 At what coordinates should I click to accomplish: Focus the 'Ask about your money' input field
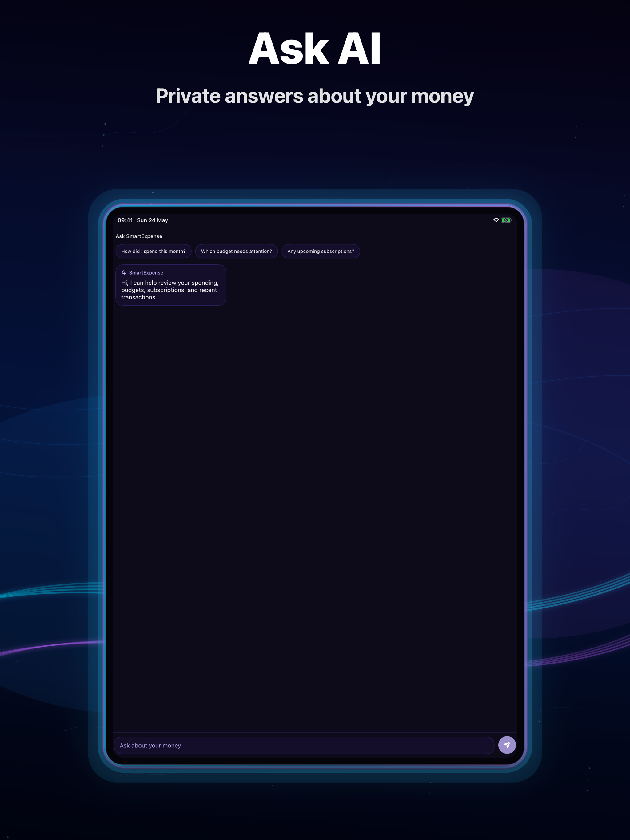click(304, 745)
